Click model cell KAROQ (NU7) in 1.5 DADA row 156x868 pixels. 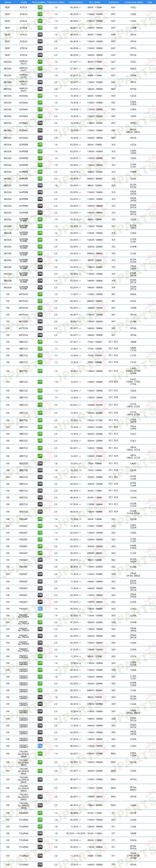click(24, 69)
